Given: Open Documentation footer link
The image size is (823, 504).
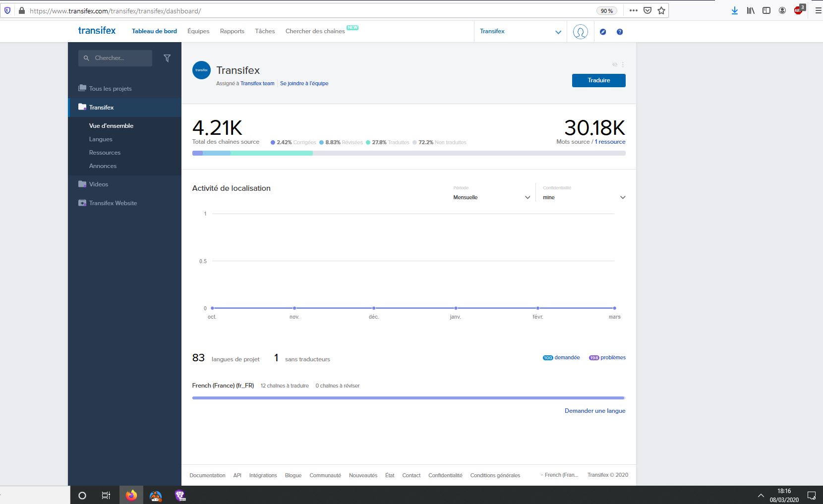Looking at the screenshot, I should coord(207,475).
